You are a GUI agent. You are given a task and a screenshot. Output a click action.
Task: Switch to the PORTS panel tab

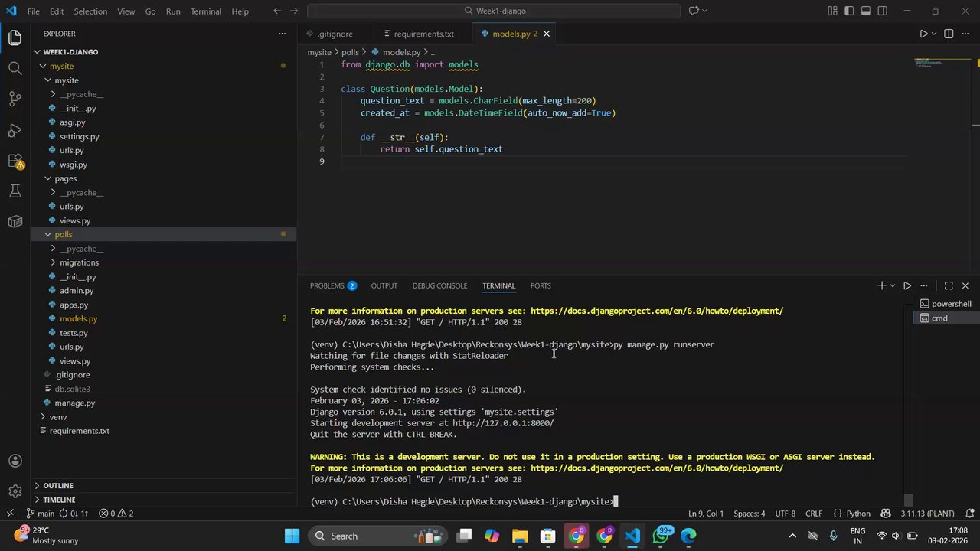coord(541,285)
